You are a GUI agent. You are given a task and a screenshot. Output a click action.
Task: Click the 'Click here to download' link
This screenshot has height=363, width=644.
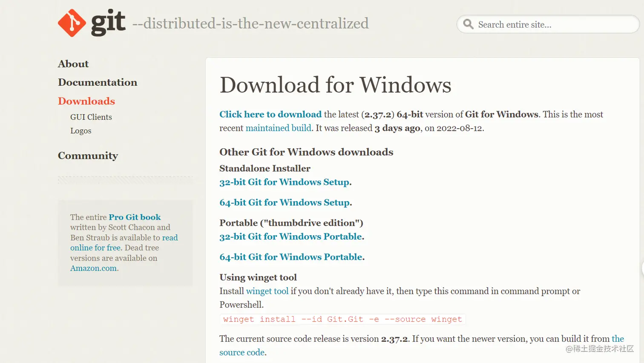tap(270, 114)
